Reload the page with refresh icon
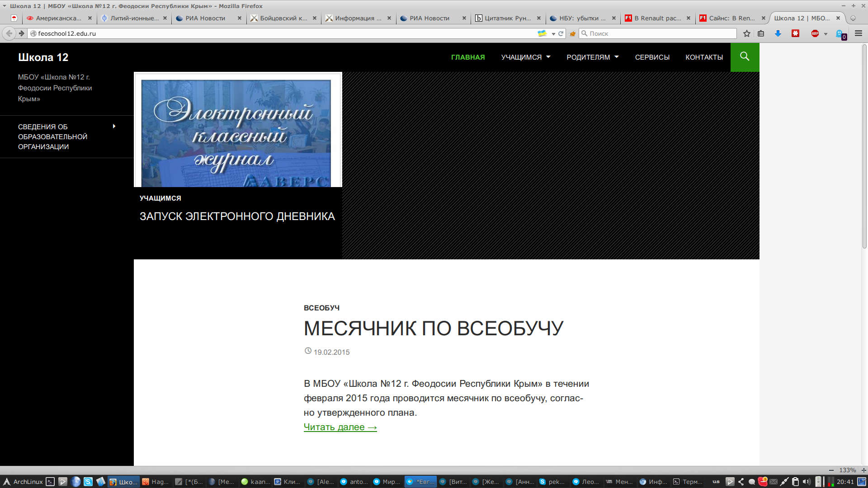 click(561, 33)
